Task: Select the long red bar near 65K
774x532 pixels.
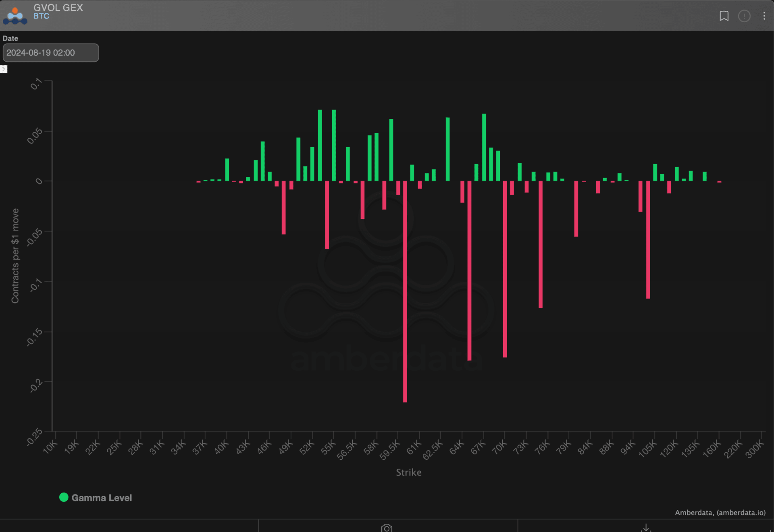Action: 469,270
